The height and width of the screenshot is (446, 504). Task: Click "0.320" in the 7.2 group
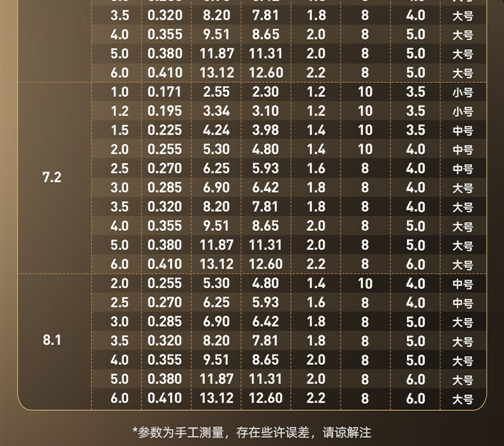pos(165,207)
